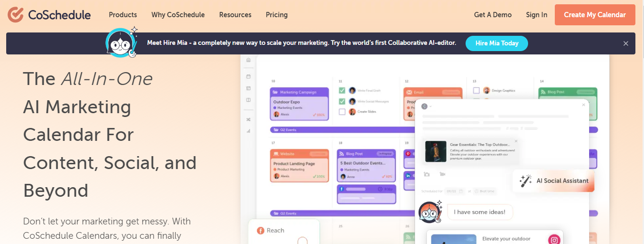The width and height of the screenshot is (644, 244).
Task: Click the CoSchedule logo
Action: [49, 15]
